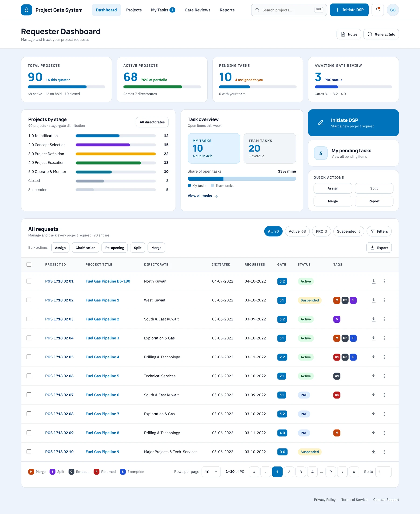The image size is (420, 514).
Task: Check the box for PGS 1718 02 03
Action: 29,319
